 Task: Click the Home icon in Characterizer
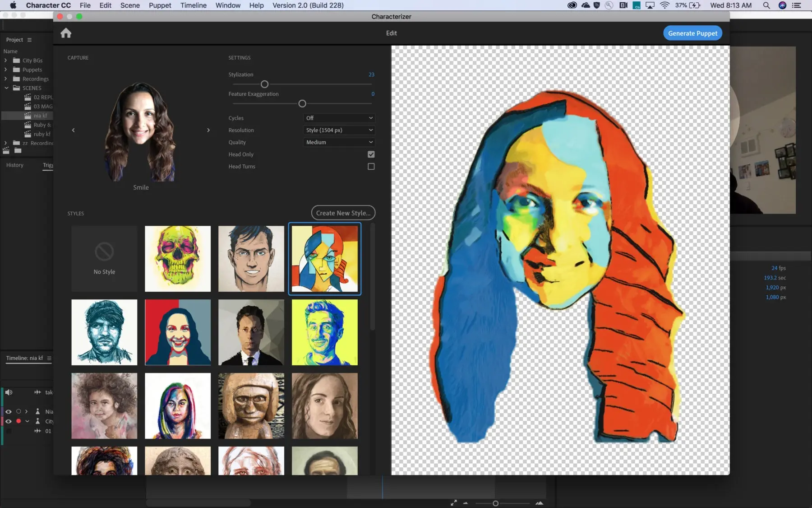pos(66,33)
